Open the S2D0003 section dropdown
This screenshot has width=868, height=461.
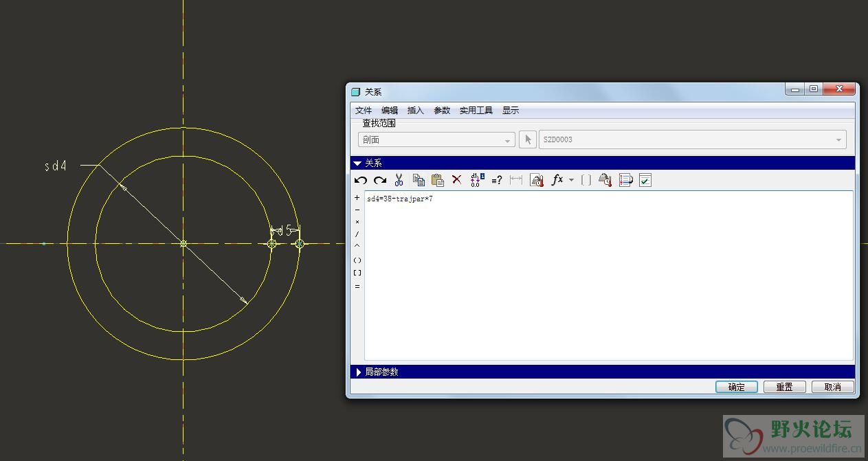pos(693,139)
